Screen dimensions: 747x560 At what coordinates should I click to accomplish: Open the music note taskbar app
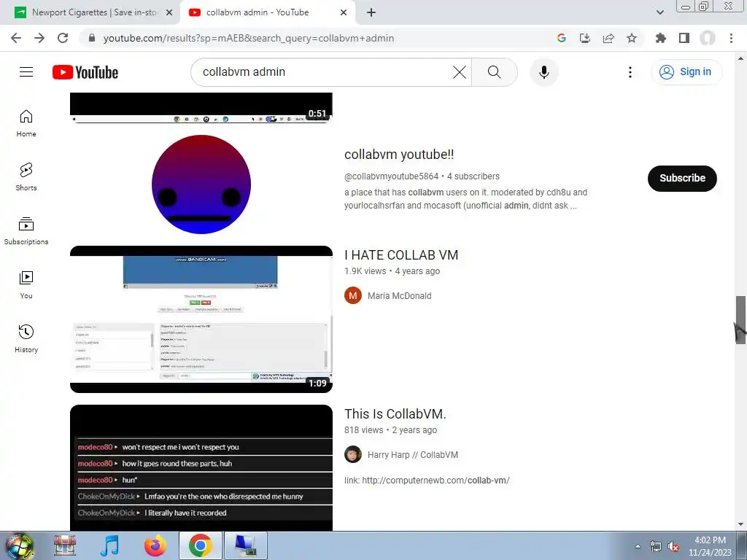(x=109, y=546)
